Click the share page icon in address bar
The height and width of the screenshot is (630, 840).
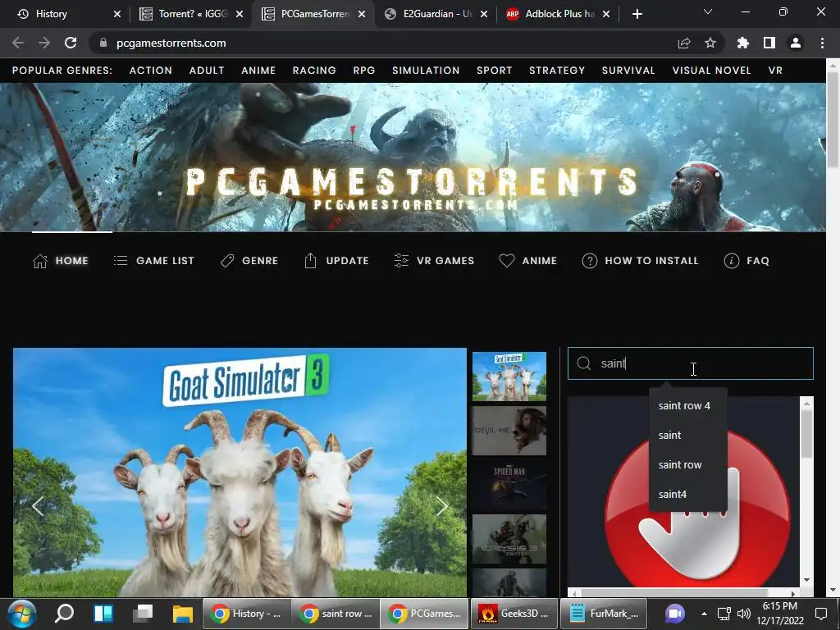(684, 43)
